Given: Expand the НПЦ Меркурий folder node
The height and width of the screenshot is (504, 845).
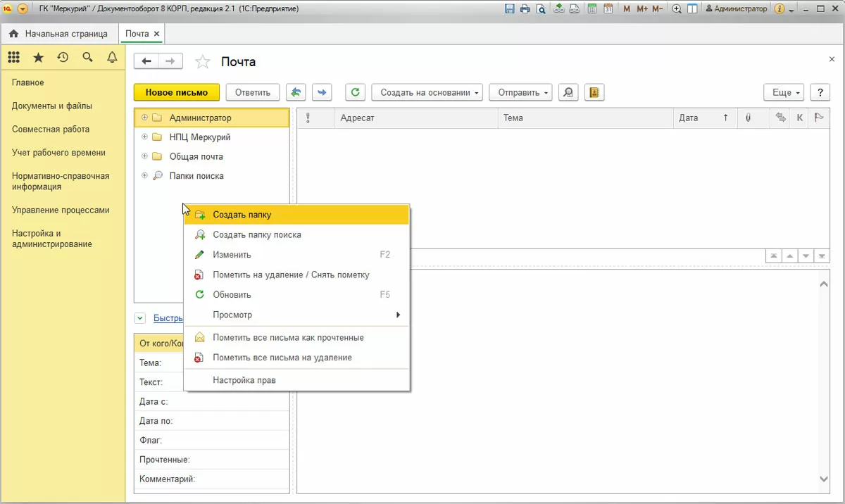Looking at the screenshot, I should point(144,137).
